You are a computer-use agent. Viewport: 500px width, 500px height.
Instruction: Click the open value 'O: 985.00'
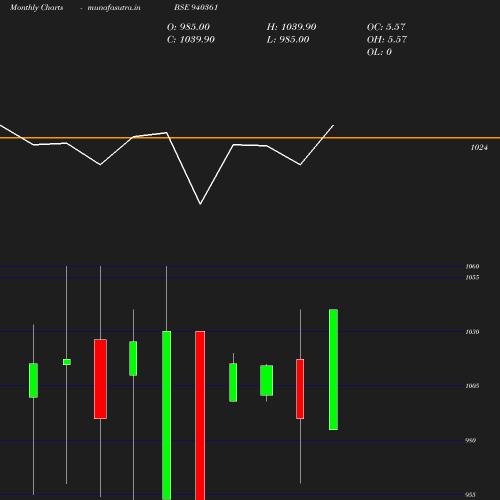(x=188, y=27)
